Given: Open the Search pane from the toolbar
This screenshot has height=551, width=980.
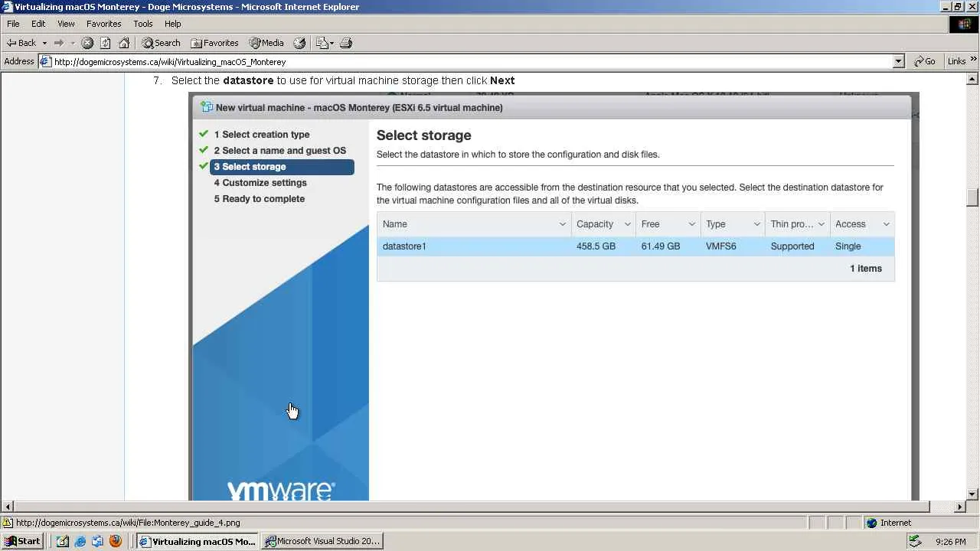Looking at the screenshot, I should (161, 43).
